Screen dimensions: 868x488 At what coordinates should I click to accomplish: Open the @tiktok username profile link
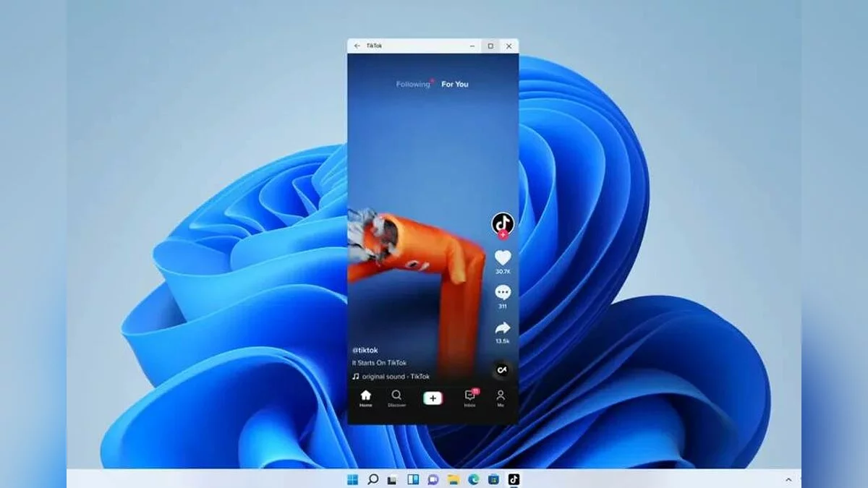point(365,350)
